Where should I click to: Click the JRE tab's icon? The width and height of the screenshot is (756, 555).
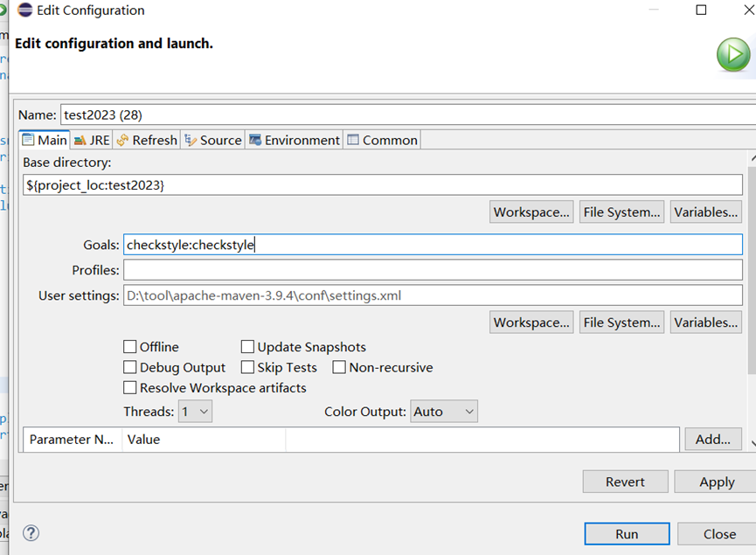(x=80, y=139)
